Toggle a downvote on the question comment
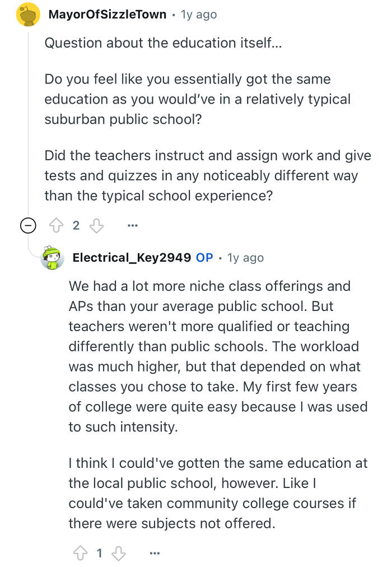Screen dimensions: 392x567 click(96, 225)
